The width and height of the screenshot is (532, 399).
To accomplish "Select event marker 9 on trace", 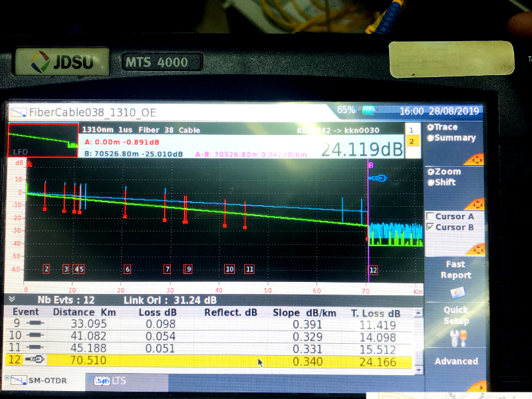I will click(189, 269).
